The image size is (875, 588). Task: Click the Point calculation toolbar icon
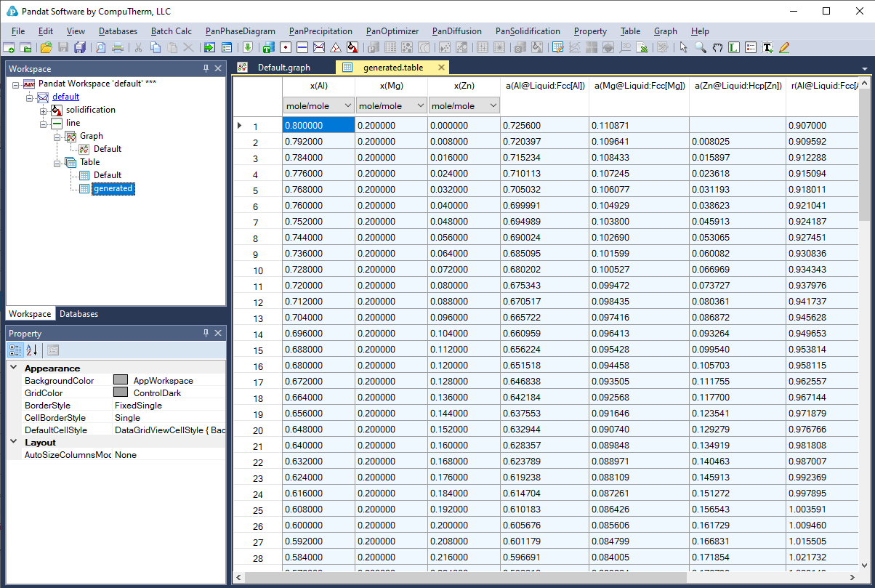[x=285, y=48]
